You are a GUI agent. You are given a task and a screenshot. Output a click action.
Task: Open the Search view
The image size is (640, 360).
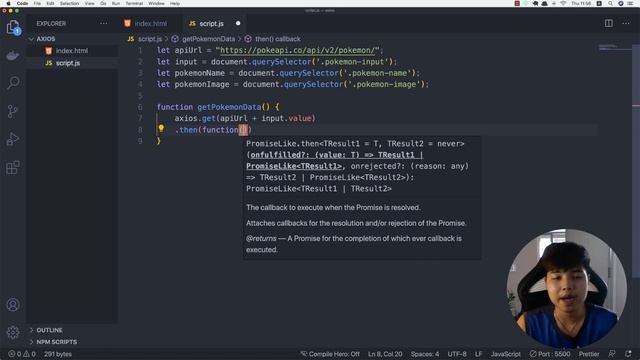13,83
